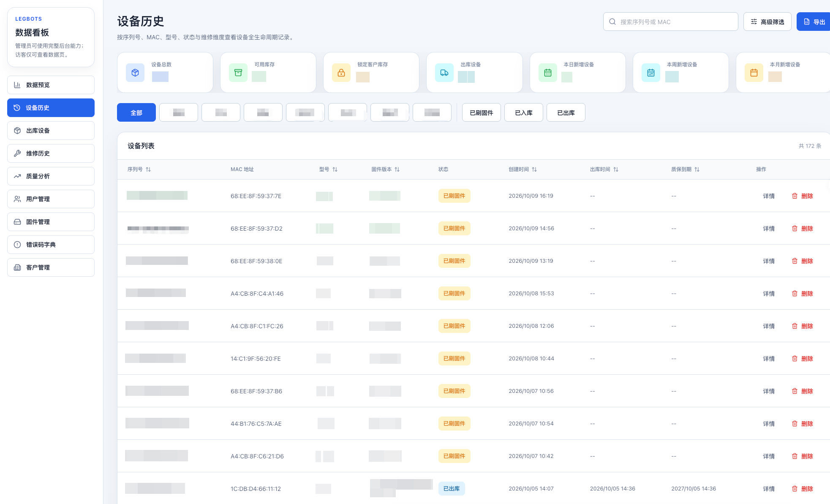Delete device with MAC 14:C1:9F:56:20:FE

tap(802, 359)
